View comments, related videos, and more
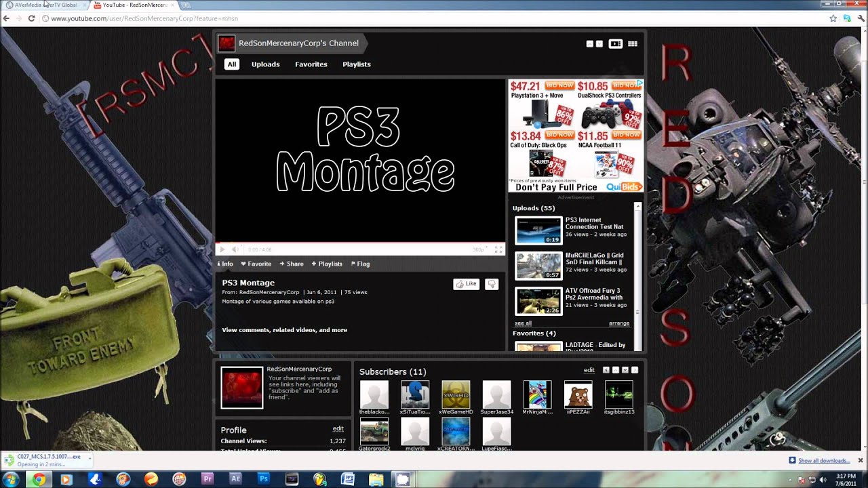This screenshot has width=868, height=488. click(284, 330)
